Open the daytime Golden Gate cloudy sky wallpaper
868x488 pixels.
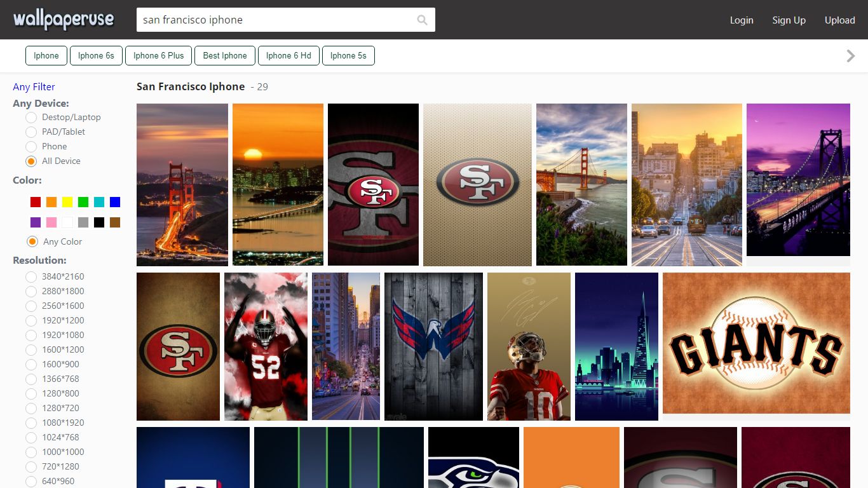point(581,185)
